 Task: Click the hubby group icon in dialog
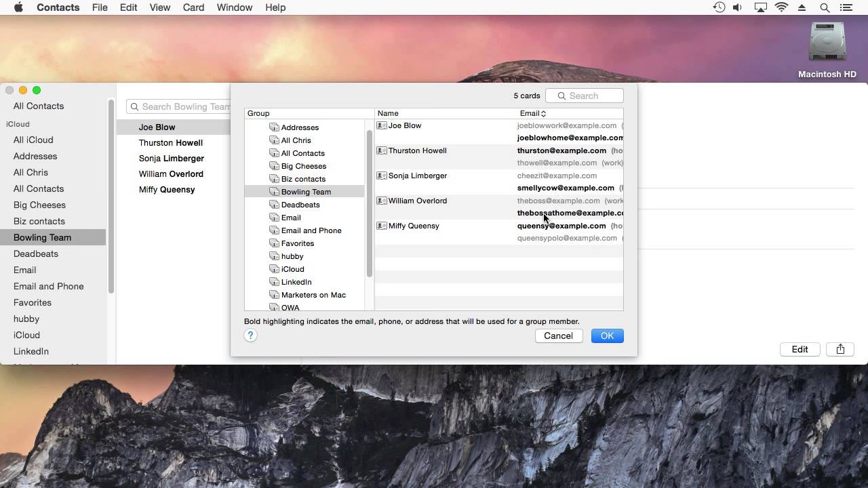click(x=274, y=256)
